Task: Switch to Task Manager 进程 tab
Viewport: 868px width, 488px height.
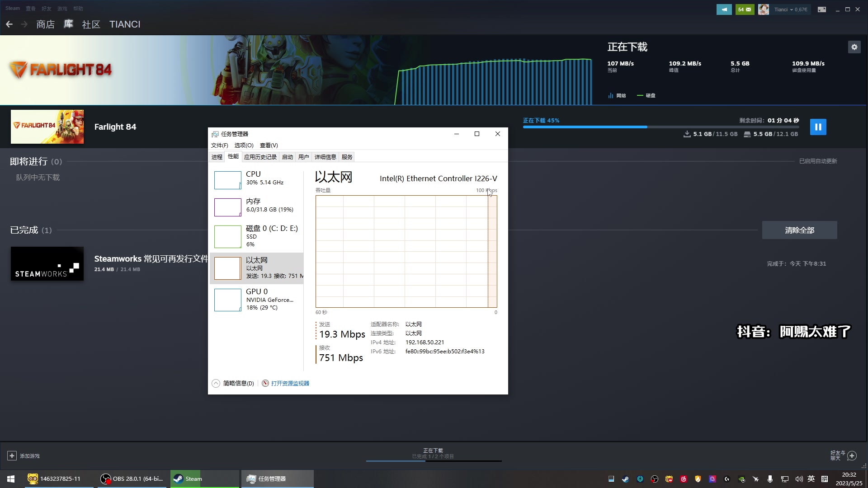Action: tap(217, 157)
